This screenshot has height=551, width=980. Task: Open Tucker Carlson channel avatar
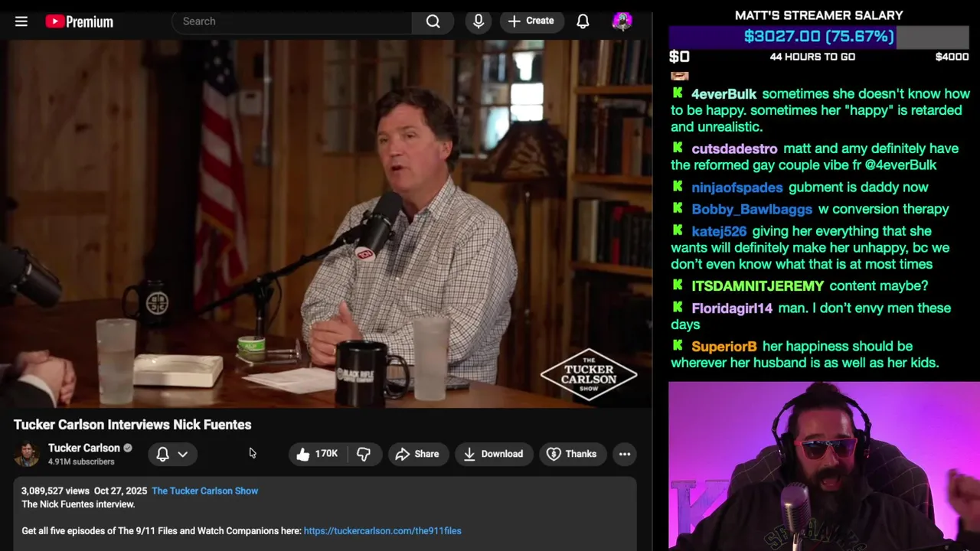[27, 454]
